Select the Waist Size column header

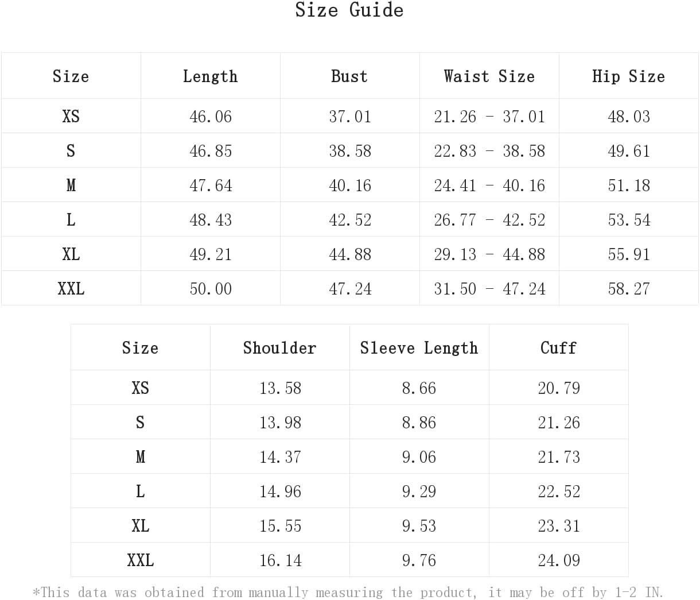(489, 76)
